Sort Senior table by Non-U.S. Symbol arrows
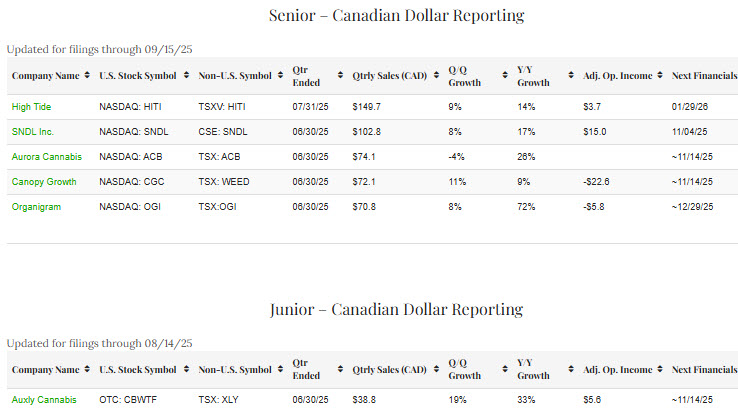The height and width of the screenshot is (409, 738). pyautogui.click(x=280, y=76)
